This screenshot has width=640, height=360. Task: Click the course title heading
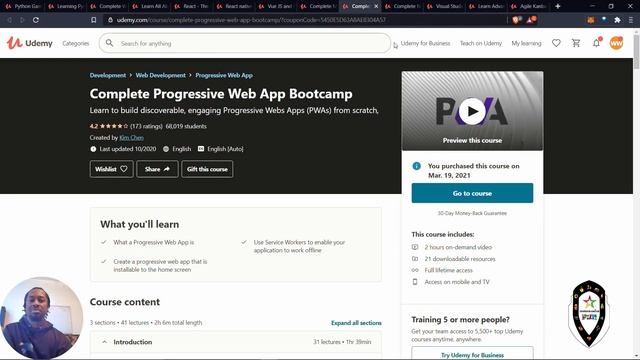[221, 94]
